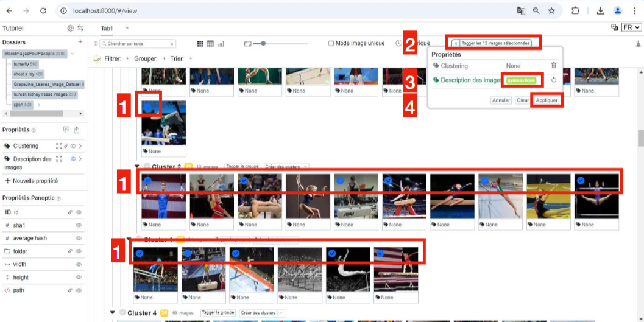Viewport: 644px width, 322px height.
Task: Expand the Clustering property chevron
Action: point(80,146)
